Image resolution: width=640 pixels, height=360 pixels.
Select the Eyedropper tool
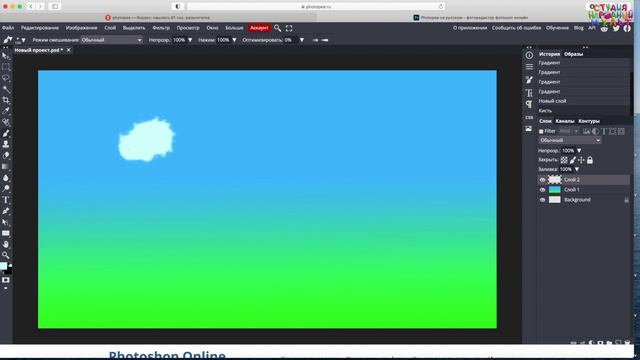(x=6, y=111)
